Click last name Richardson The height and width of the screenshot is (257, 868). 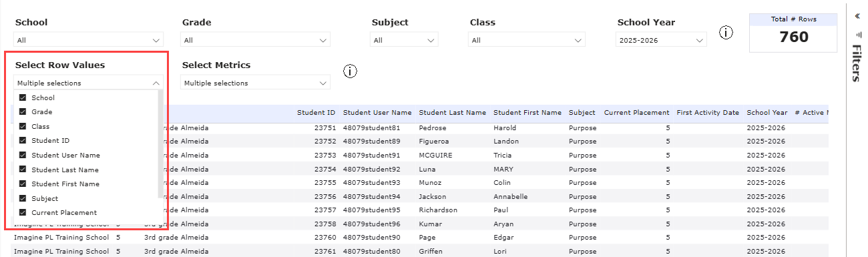[438, 210]
